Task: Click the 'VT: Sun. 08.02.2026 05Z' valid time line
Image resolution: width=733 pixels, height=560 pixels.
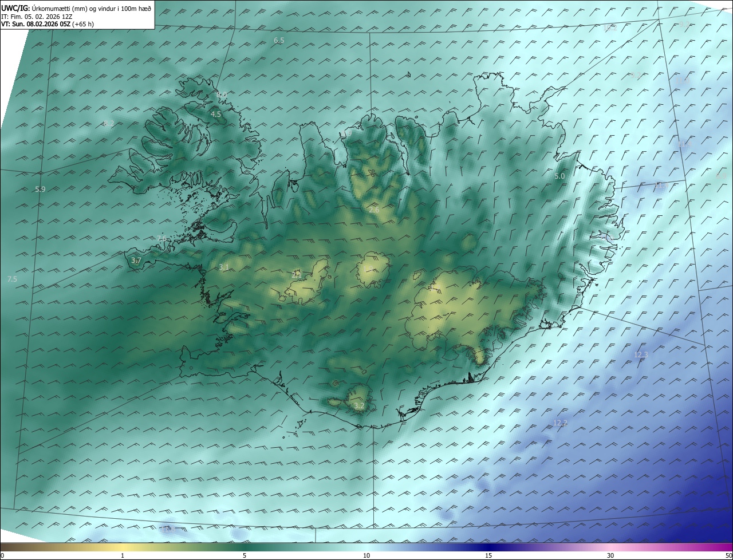Action: coord(48,24)
